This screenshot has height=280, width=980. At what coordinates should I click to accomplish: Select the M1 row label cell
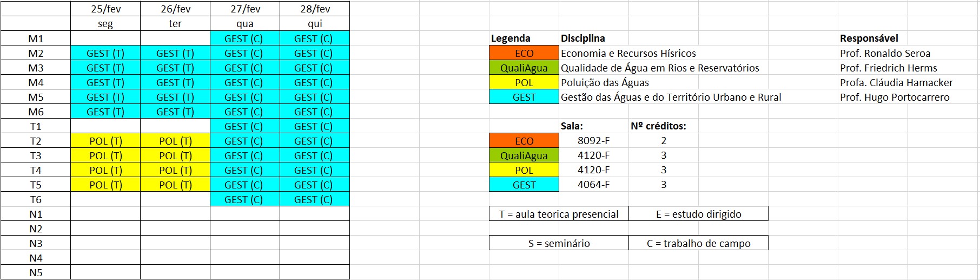[36, 38]
